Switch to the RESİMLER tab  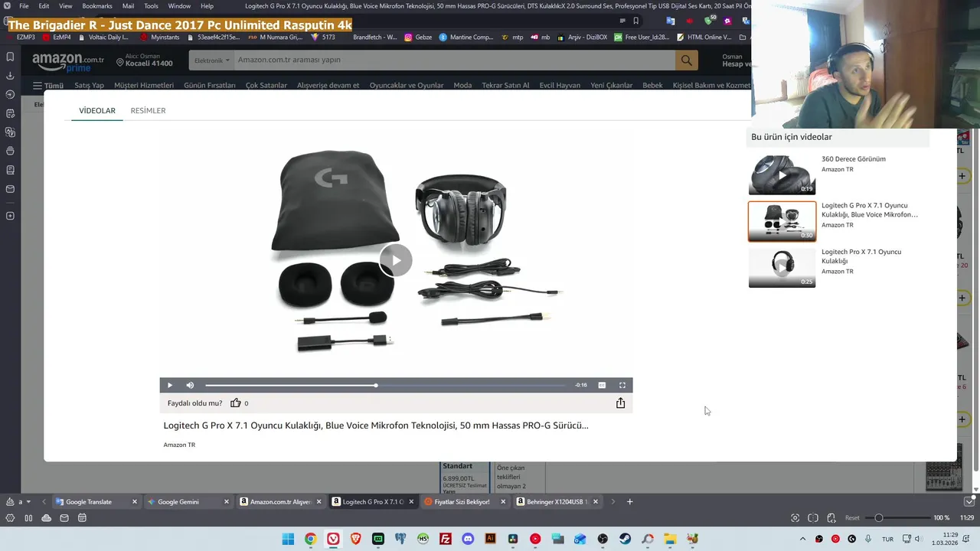(148, 111)
